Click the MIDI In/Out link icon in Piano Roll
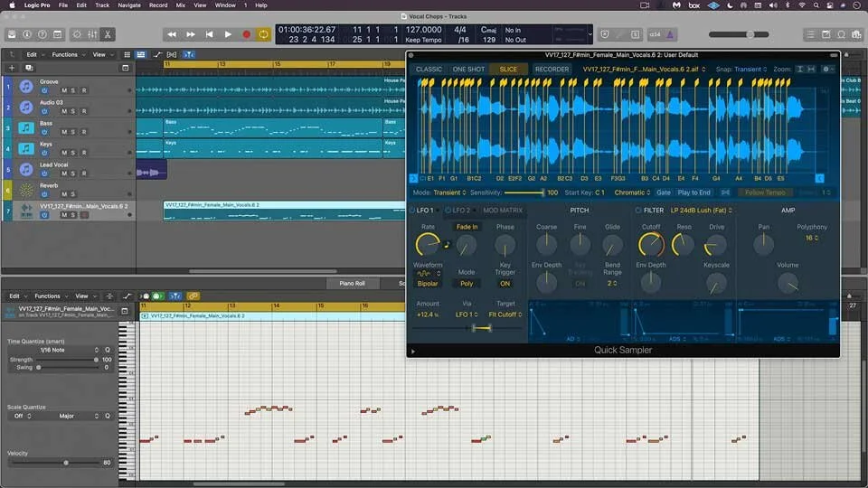 pyautogui.click(x=193, y=296)
